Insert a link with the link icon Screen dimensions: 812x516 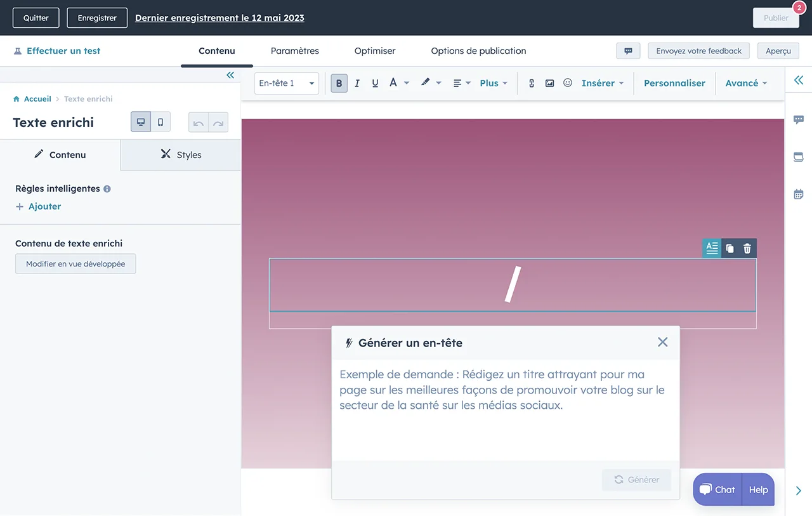coord(532,83)
